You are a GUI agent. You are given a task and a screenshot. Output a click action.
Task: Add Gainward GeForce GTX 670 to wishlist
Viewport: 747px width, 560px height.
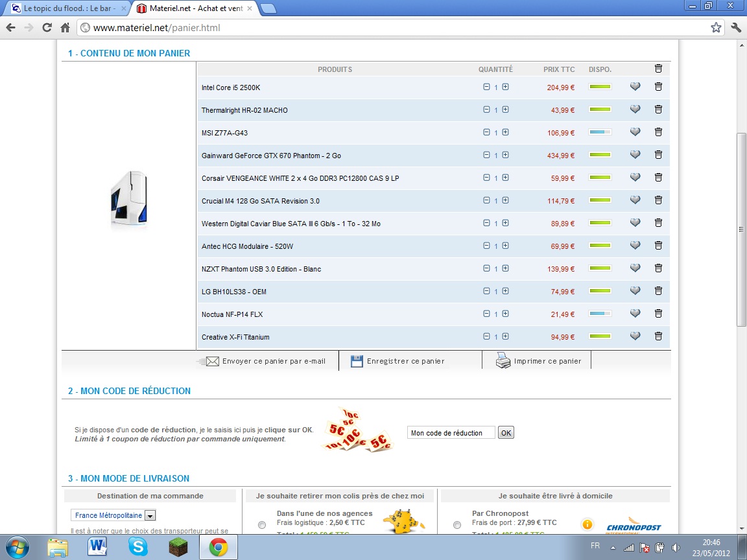[x=635, y=155]
